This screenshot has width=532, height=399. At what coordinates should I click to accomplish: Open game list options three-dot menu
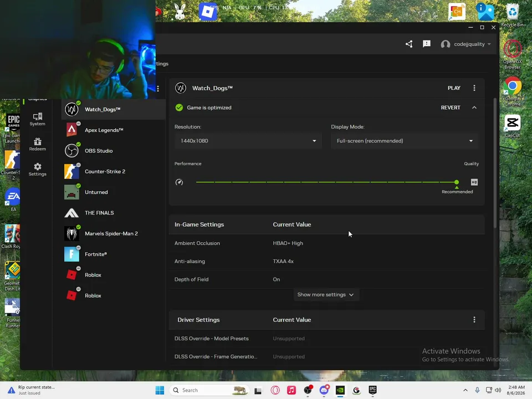(158, 89)
